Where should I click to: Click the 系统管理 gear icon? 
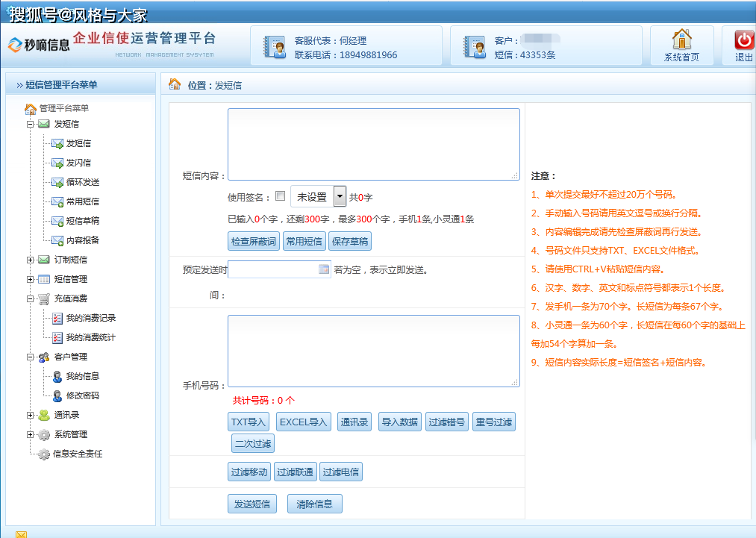(44, 435)
